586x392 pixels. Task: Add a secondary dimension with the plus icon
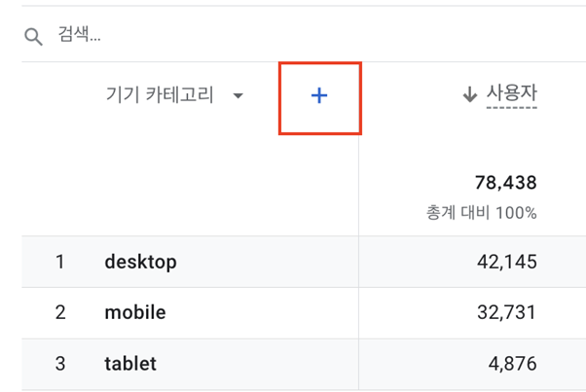click(319, 96)
